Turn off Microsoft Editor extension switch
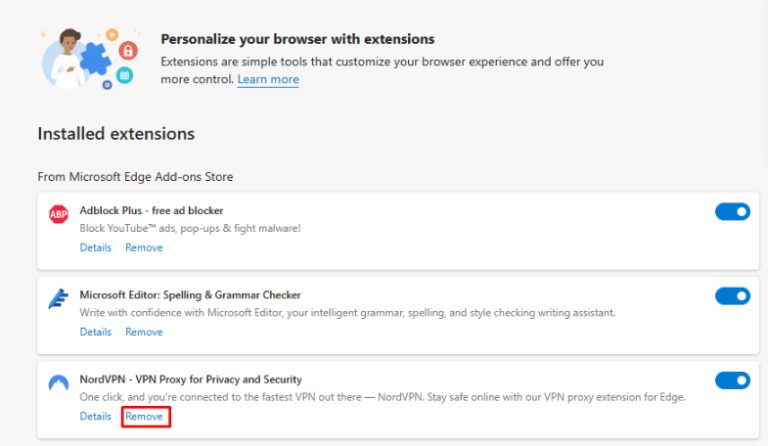This screenshot has width=768, height=446. tap(732, 296)
